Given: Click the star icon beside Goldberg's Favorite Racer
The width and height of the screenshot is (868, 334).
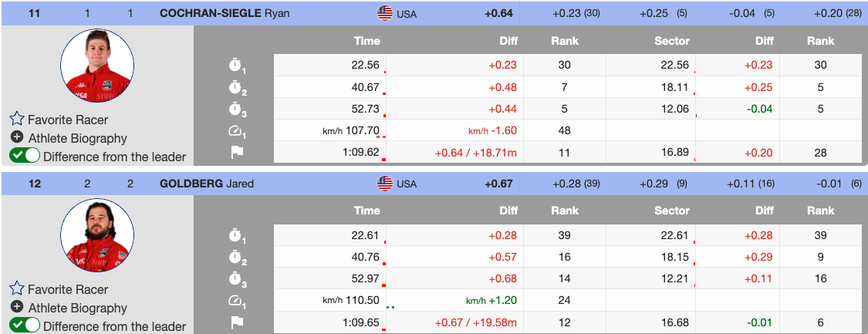Looking at the screenshot, I should point(17,289).
